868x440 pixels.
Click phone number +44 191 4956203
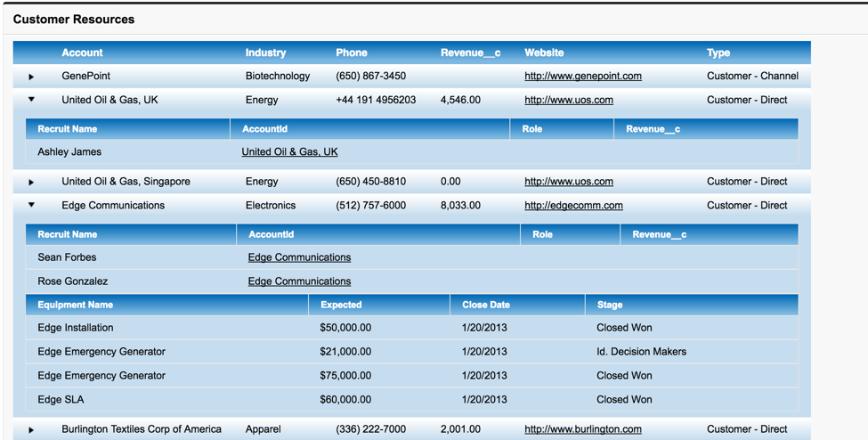376,100
